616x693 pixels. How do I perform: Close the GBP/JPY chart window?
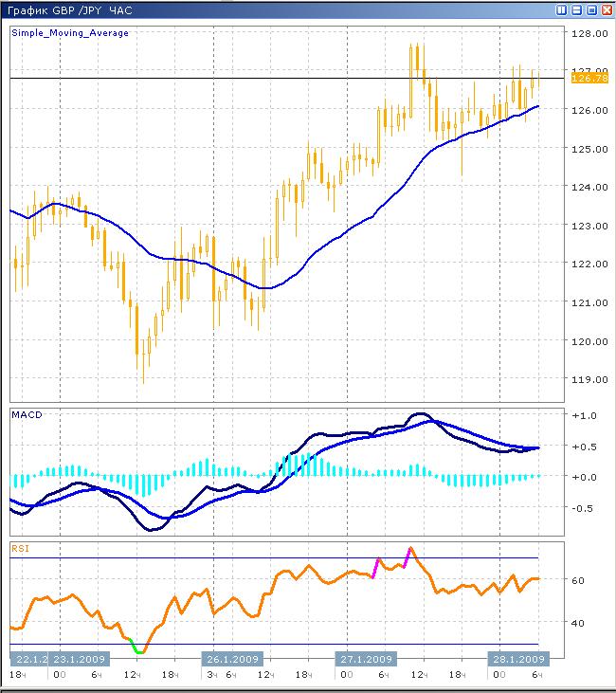pos(606,9)
